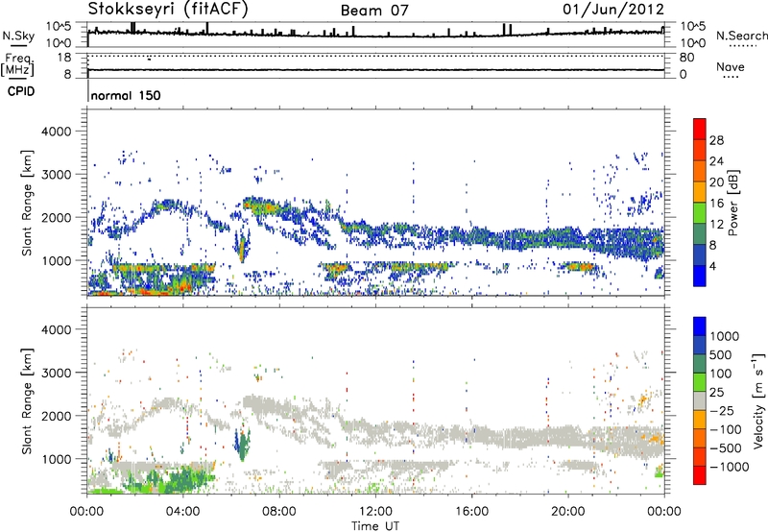Screen dimensions: 768x532
Task: Select the gray Velocity segment between 25 and -25
Action: coord(700,401)
